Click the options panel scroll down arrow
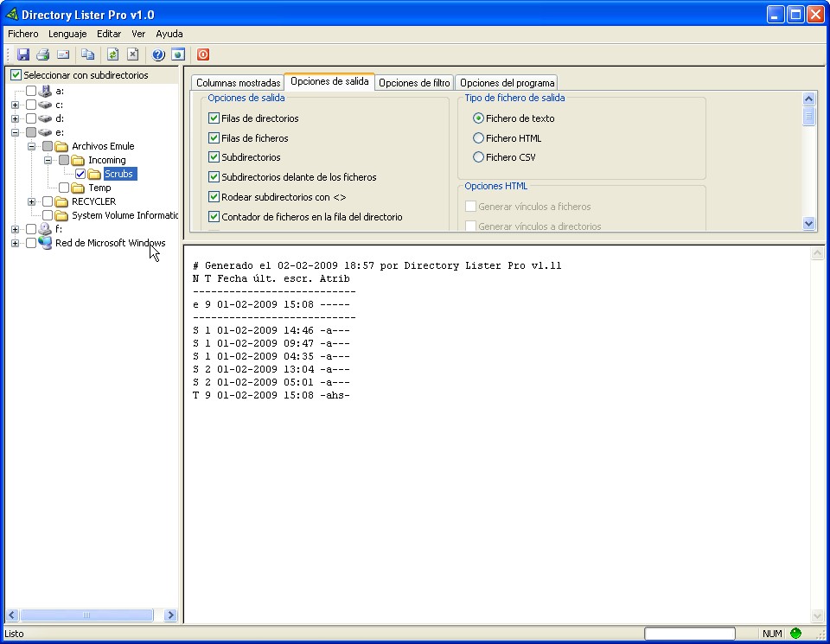The width and height of the screenshot is (830, 644). [808, 223]
